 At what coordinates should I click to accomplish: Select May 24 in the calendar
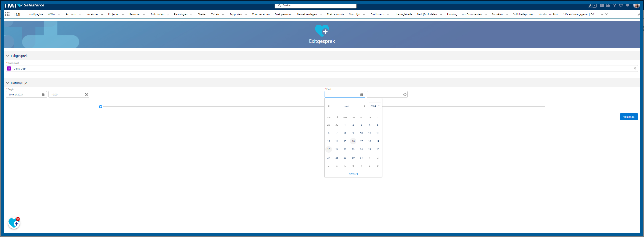coord(361,150)
